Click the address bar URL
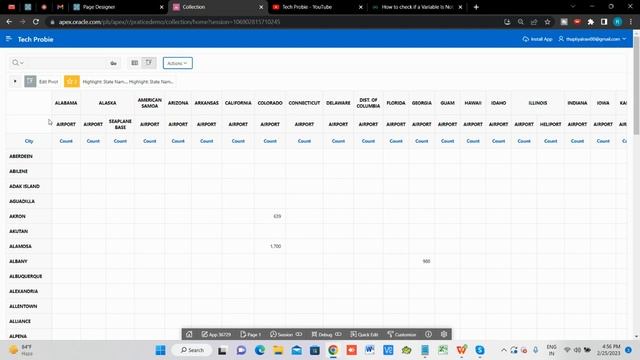The width and height of the screenshot is (640, 360). point(169,22)
